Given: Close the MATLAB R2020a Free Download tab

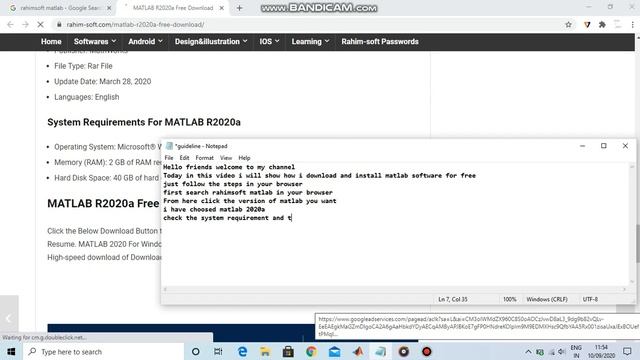Looking at the screenshot, I should pos(222,8).
